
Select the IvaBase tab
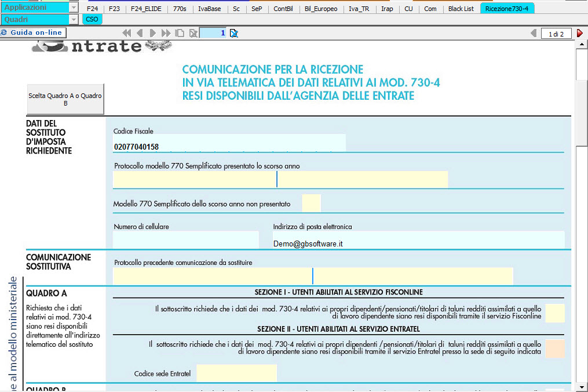209,9
